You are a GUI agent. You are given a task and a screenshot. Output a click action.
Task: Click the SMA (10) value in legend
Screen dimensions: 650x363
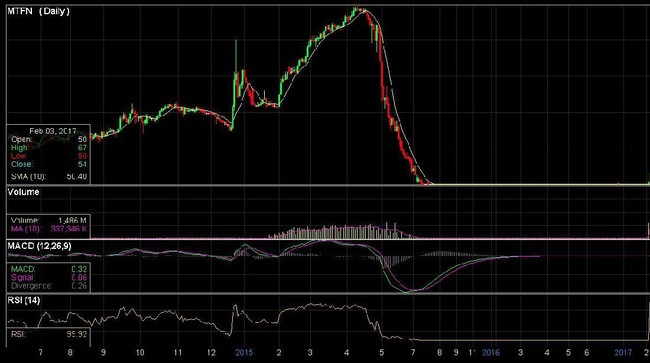(x=77, y=177)
